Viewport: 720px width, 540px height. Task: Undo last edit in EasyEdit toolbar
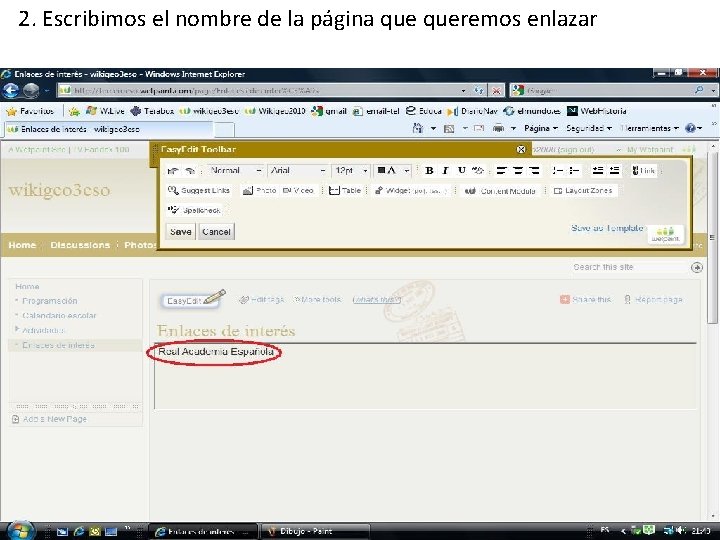tap(173, 171)
